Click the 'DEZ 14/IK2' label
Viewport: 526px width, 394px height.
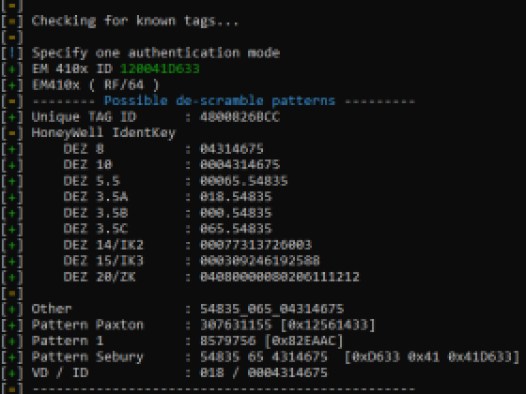pos(104,245)
